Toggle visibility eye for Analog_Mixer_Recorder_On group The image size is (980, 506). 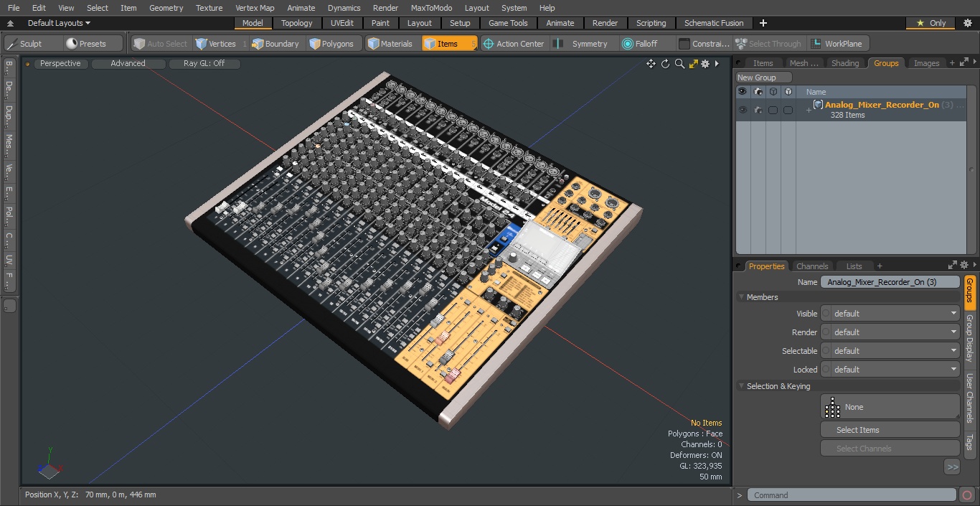(x=743, y=110)
